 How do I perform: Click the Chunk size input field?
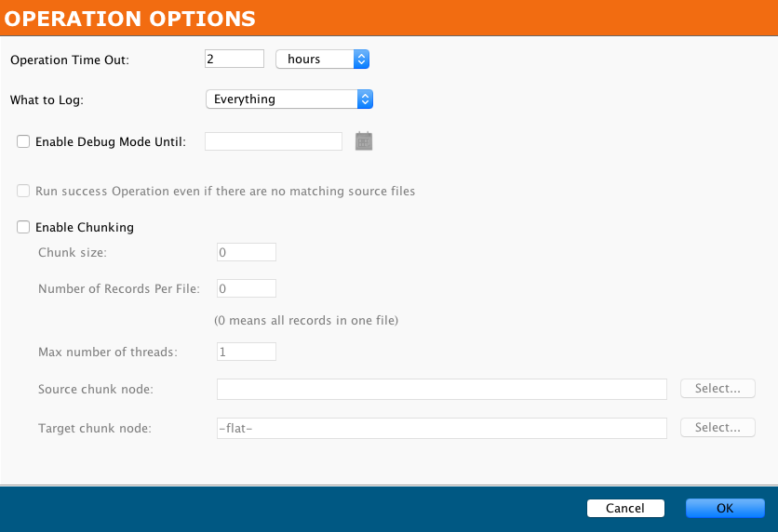click(246, 252)
